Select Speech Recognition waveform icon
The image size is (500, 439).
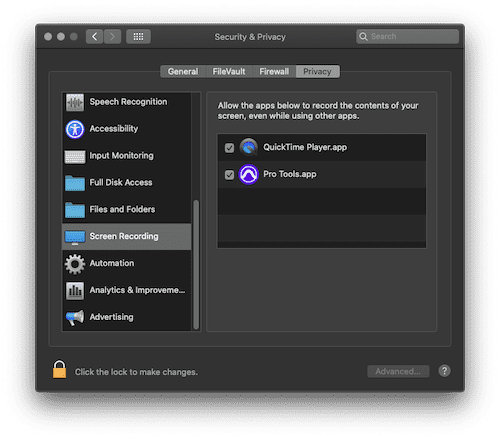pyautogui.click(x=75, y=102)
